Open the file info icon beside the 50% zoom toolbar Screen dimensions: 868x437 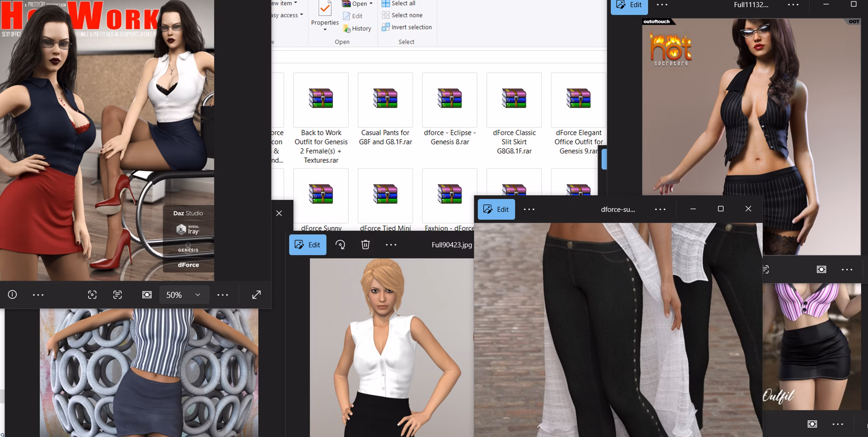tap(13, 295)
